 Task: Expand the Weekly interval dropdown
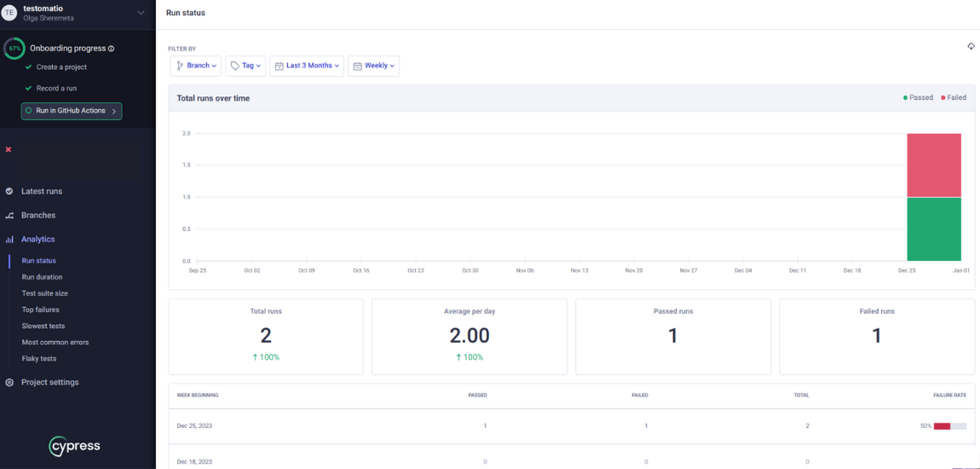[x=373, y=66]
